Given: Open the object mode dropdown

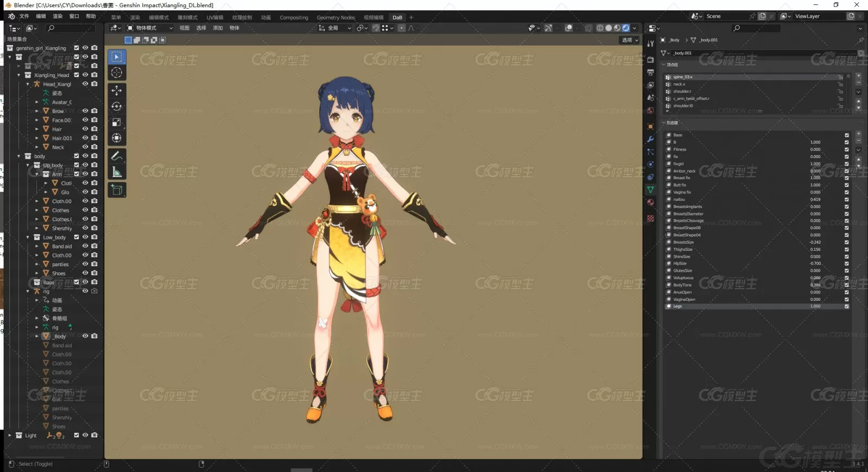Looking at the screenshot, I should click(150, 28).
